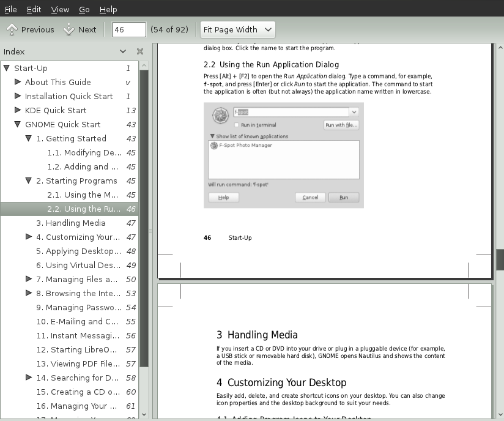Image resolution: width=504 pixels, height=421 pixels.
Task: Expand the KDE Quick Start arrow
Action: pyautogui.click(x=18, y=110)
